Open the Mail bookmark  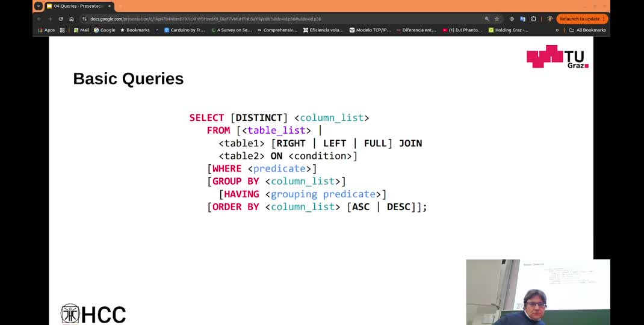[x=81, y=30]
